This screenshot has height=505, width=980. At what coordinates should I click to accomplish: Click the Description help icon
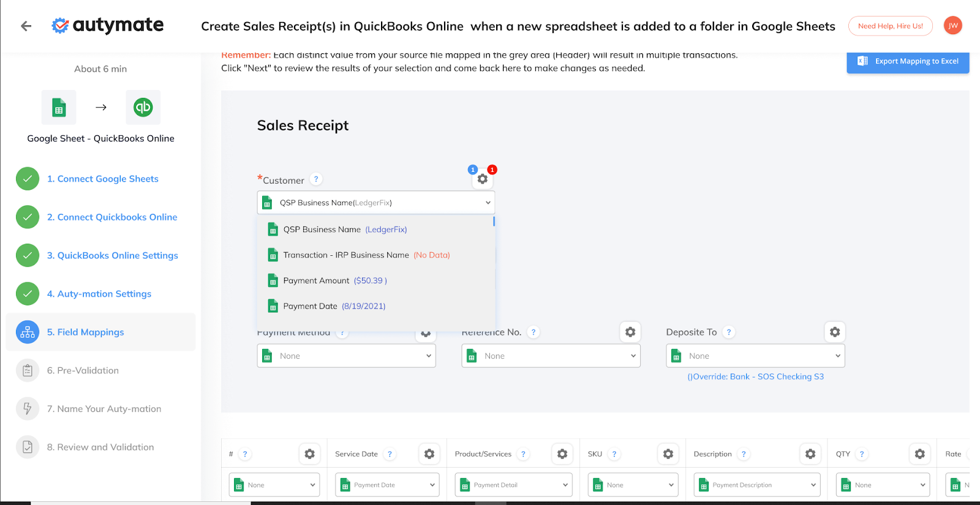(744, 454)
